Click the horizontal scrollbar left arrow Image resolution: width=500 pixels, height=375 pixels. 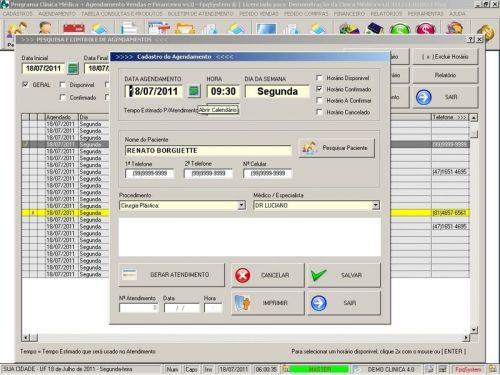26,338
